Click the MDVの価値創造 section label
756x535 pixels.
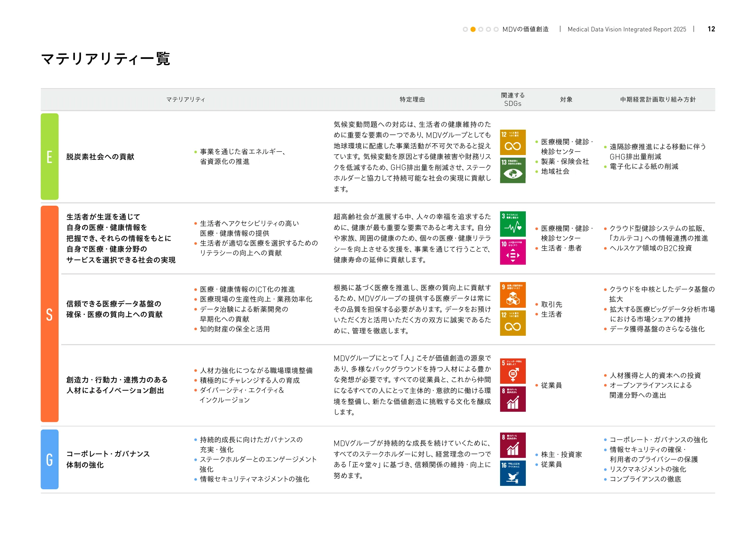(x=525, y=29)
